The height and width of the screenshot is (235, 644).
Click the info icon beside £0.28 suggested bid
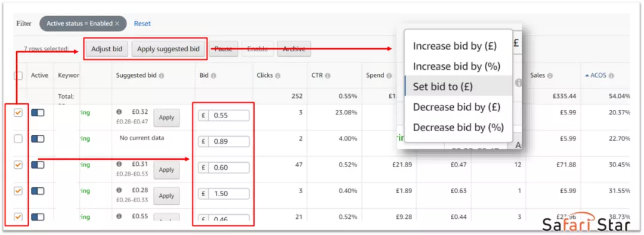[119, 190]
